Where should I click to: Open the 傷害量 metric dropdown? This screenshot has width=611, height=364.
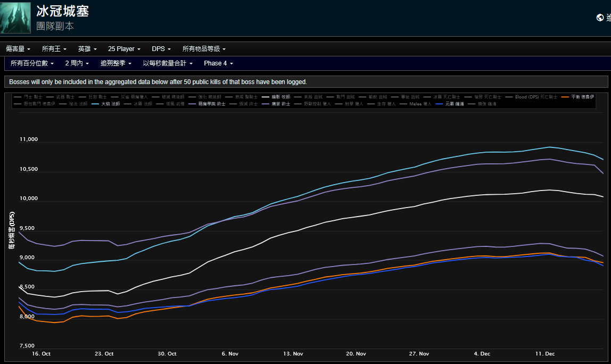18,49
